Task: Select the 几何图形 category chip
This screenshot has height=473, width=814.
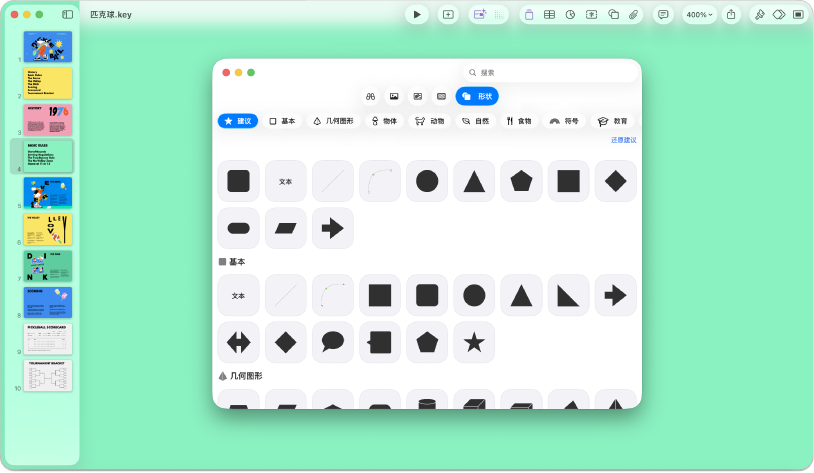Action: 334,121
